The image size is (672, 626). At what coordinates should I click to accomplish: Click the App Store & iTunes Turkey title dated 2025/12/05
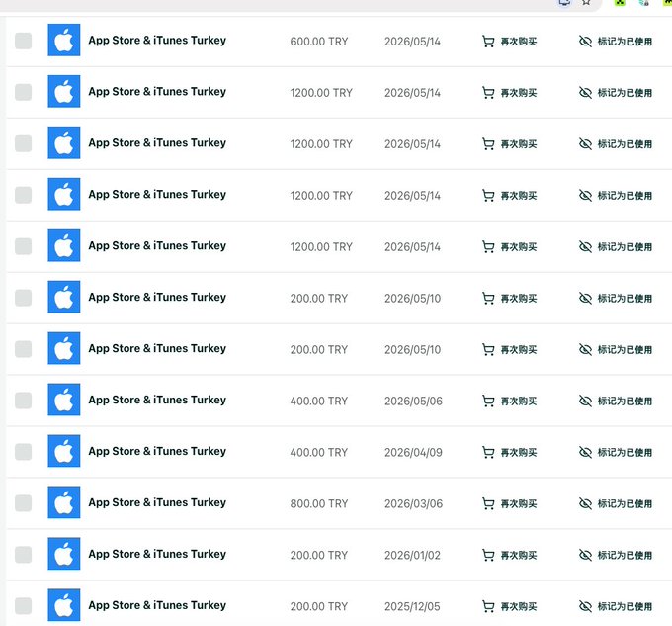(157, 605)
